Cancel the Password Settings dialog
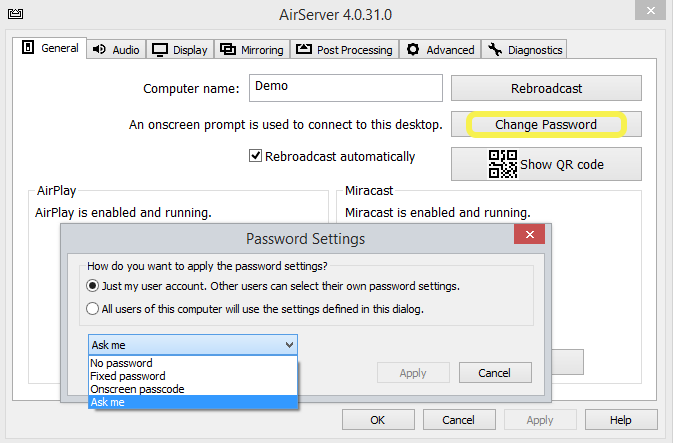Screen dimensions: 673x443 click(x=494, y=373)
